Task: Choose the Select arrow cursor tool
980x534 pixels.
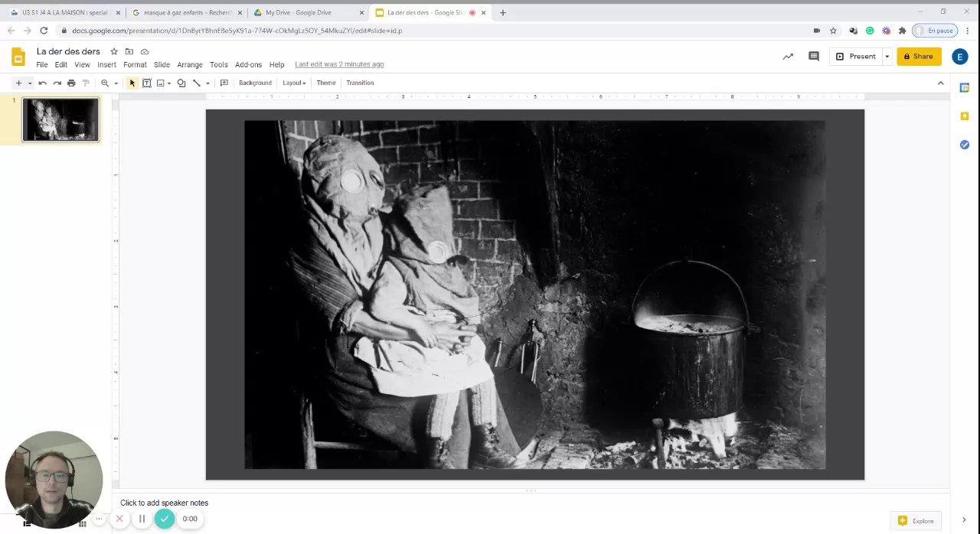Action: (x=132, y=83)
